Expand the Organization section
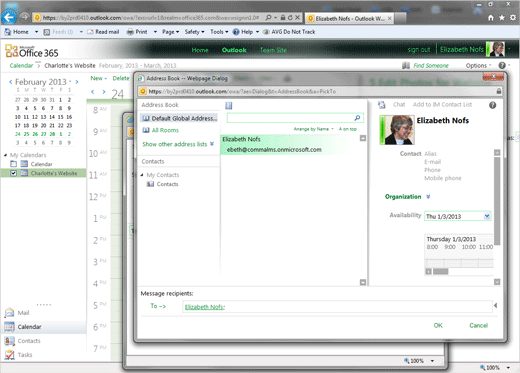520x373 pixels. [428, 197]
